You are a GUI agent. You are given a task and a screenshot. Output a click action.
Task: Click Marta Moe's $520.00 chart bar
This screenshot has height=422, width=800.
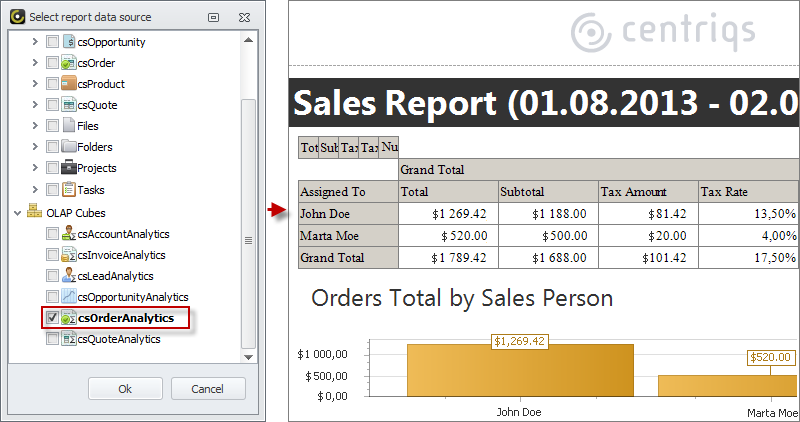[729, 386]
